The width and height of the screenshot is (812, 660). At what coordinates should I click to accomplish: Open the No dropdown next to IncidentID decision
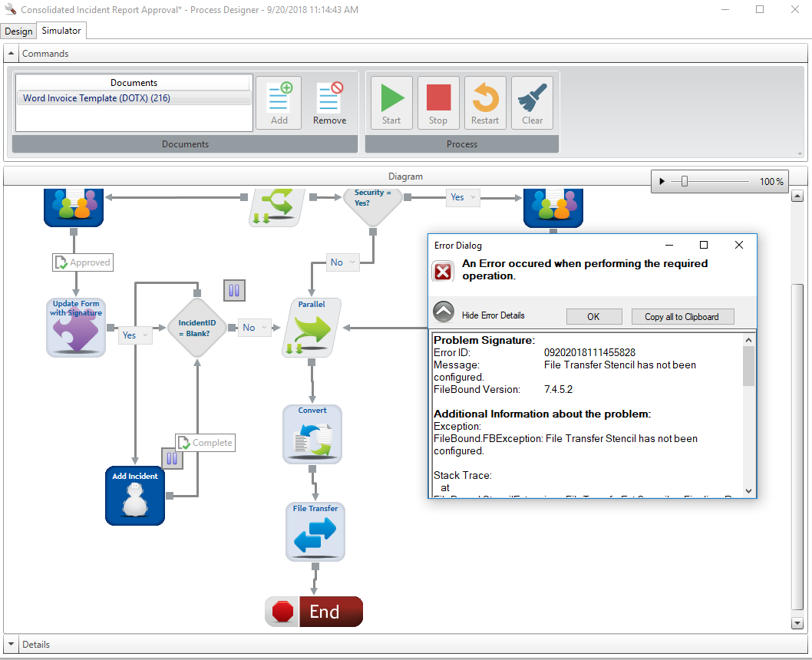[x=255, y=328]
